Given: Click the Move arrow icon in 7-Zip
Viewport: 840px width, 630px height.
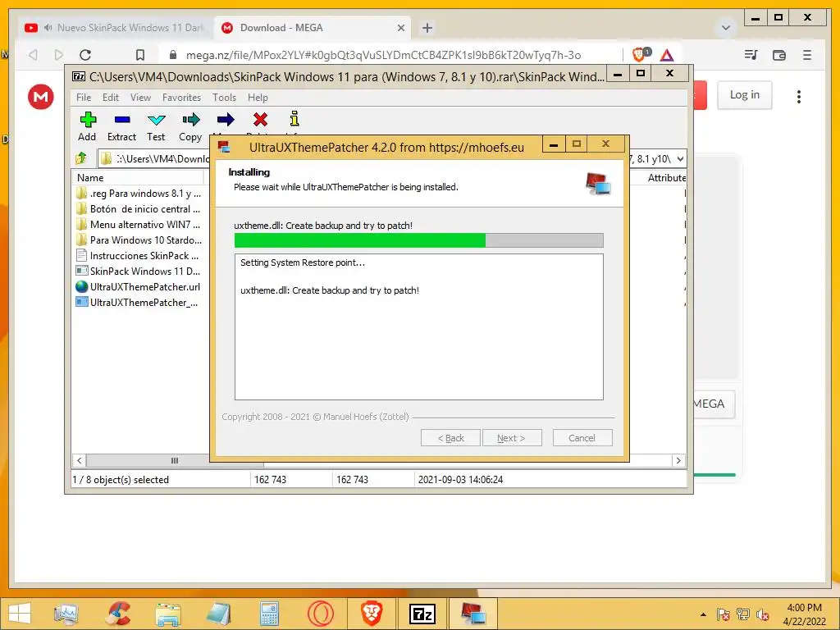Looking at the screenshot, I should [226, 120].
